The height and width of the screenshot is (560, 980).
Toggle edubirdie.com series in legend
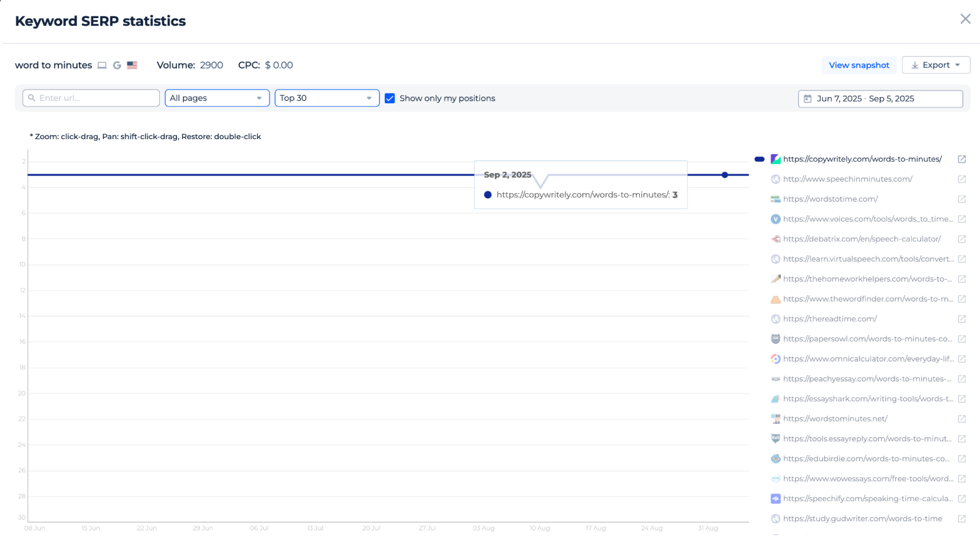point(867,459)
